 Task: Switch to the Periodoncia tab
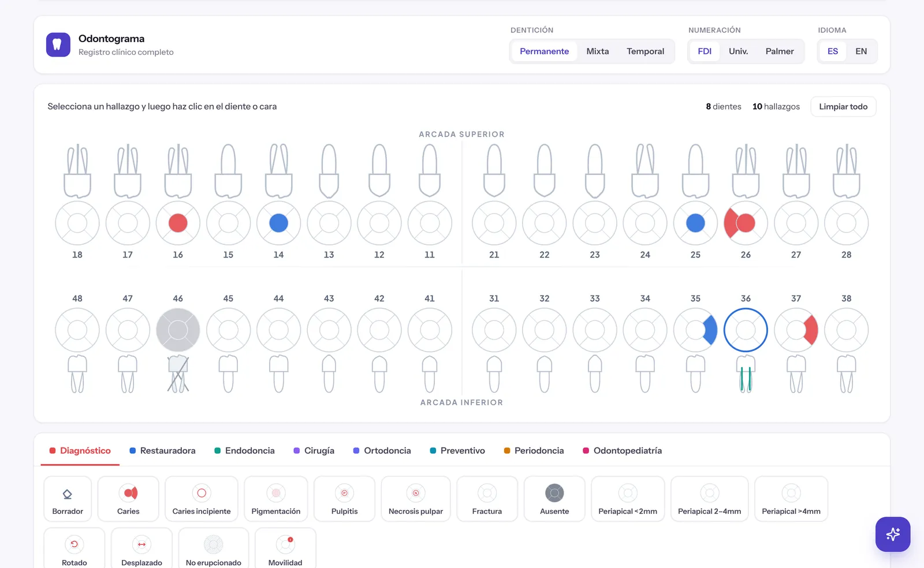pos(534,451)
